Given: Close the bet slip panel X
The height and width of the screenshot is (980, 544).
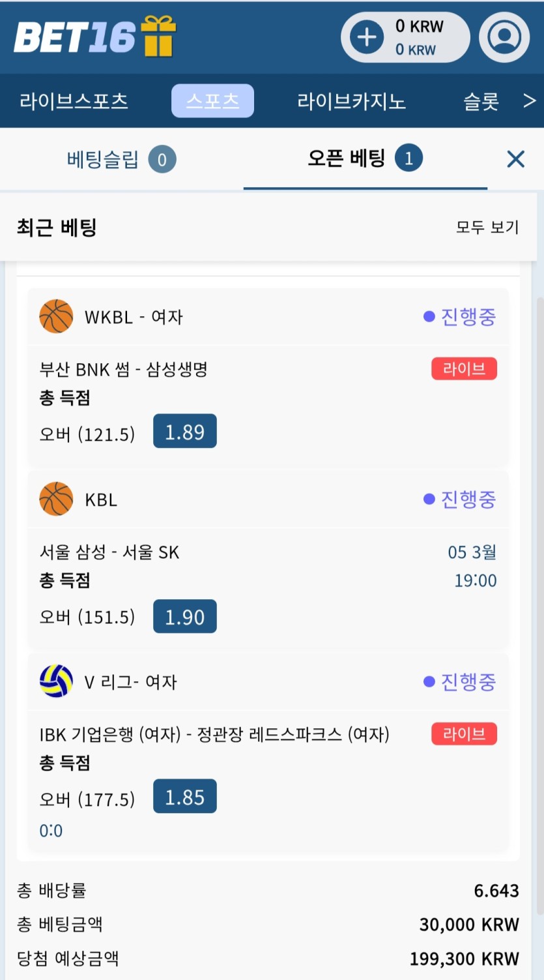Looking at the screenshot, I should (x=515, y=158).
